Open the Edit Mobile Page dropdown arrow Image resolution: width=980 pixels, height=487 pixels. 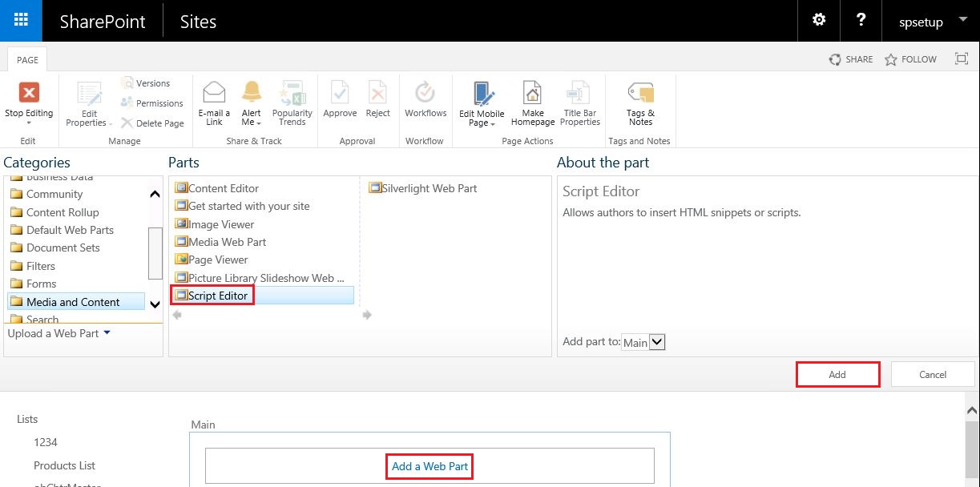point(494,123)
